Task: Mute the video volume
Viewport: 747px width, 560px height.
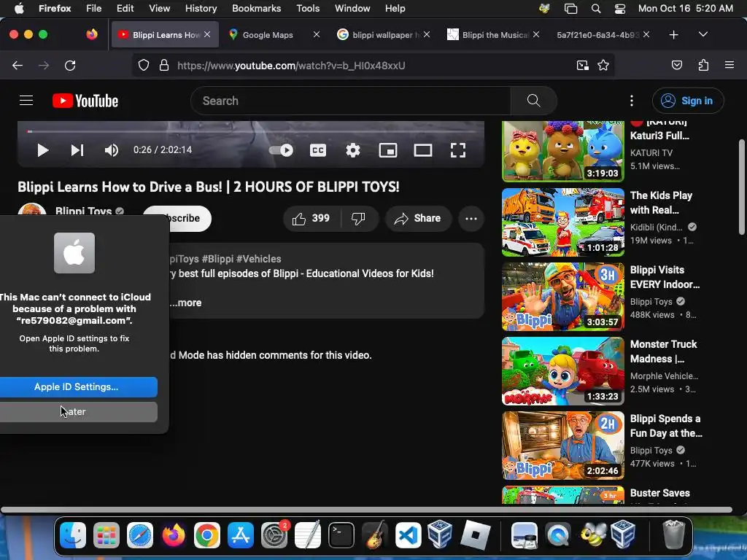Action: pyautogui.click(x=111, y=150)
